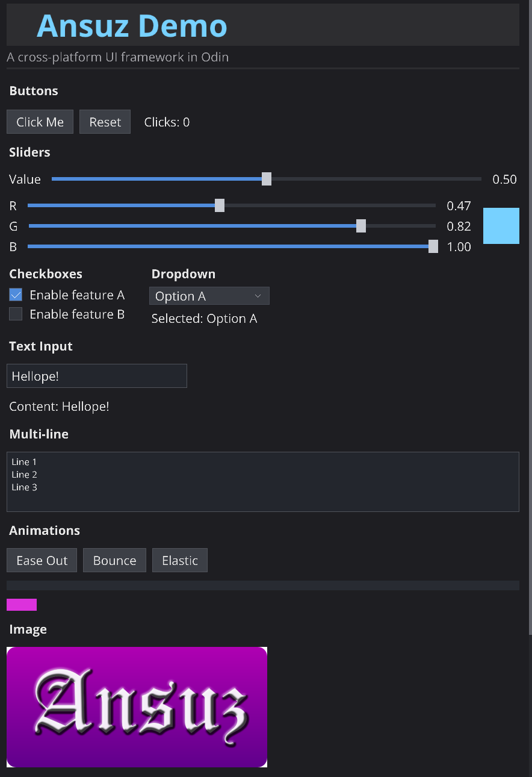The height and width of the screenshot is (777, 532).
Task: Click the G slider handle
Action: pos(361,226)
